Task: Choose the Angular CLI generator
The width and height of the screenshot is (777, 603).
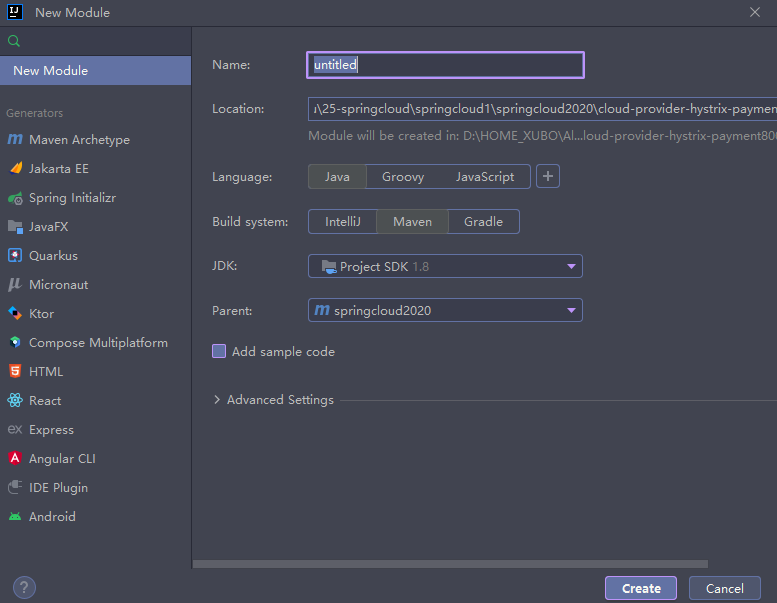Action: tap(95, 459)
